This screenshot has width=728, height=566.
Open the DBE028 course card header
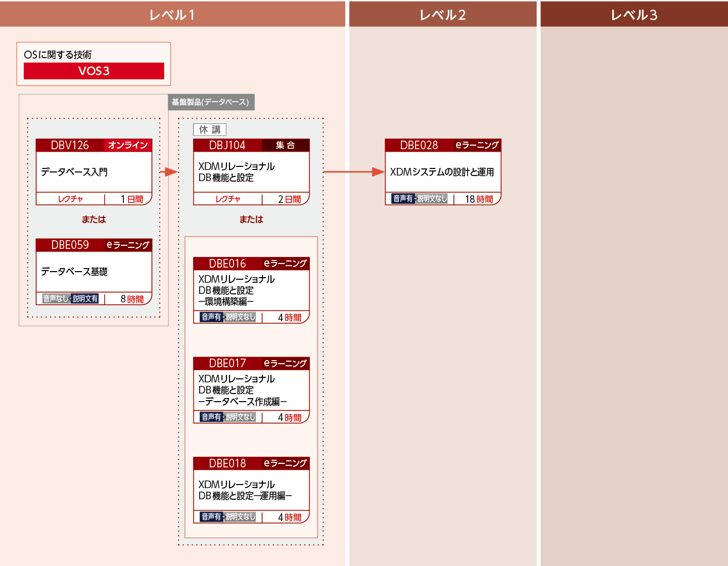419,145
